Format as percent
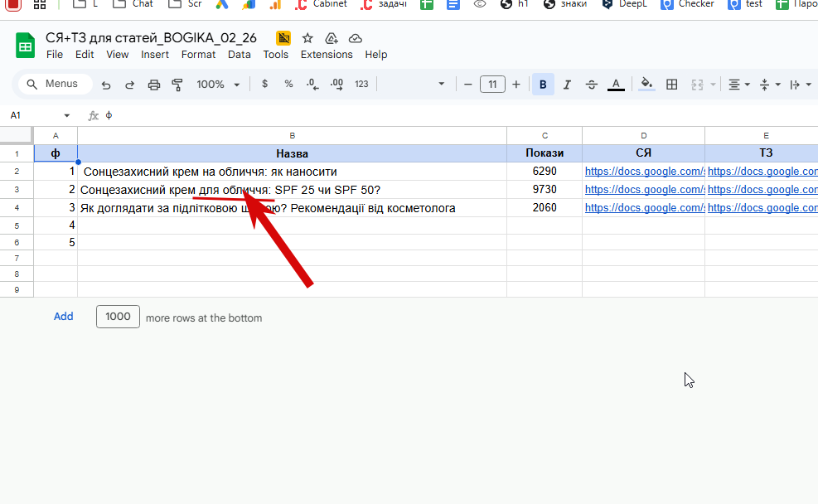818x504 pixels. coord(288,84)
